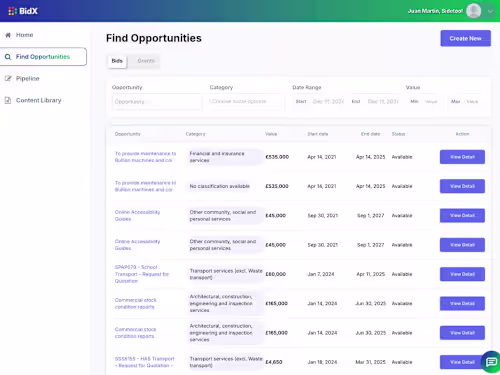Open the Category filter dropdown
This screenshot has width=500, height=375.
click(x=246, y=101)
